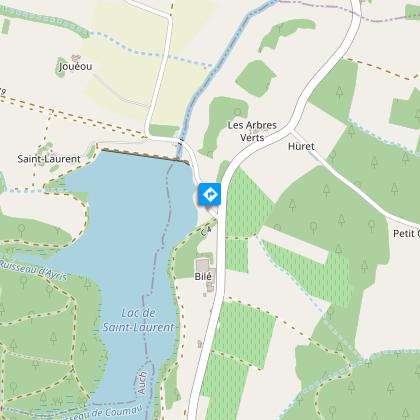
Task: Click the dam line at the lake's north edge
Action: (145, 157)
